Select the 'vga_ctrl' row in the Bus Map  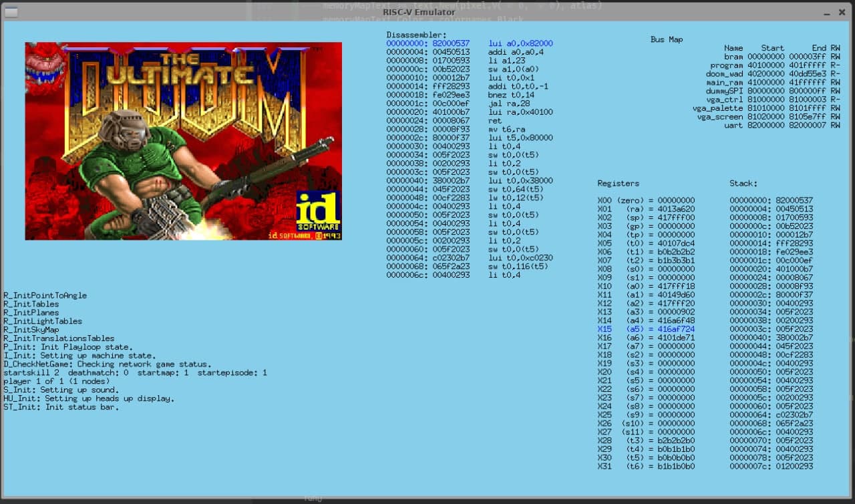coord(774,99)
